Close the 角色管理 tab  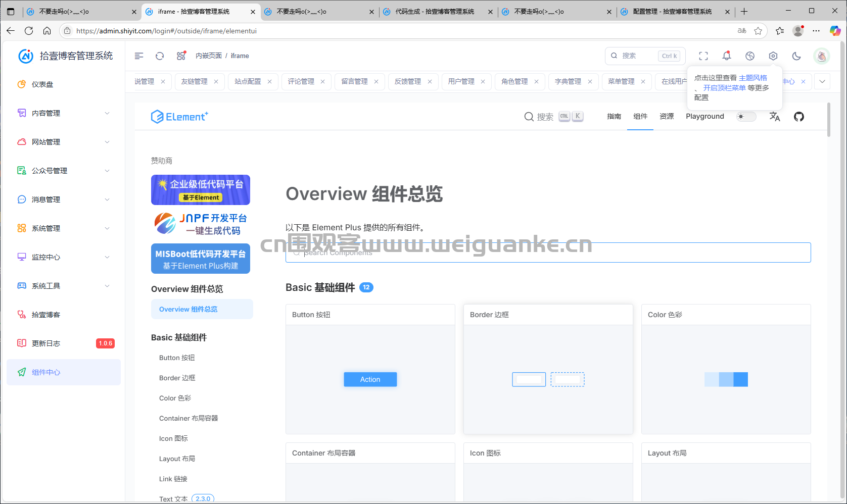[x=536, y=81]
